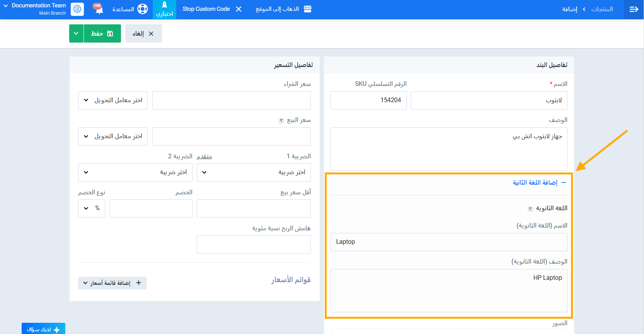Click the سعر البيع help question icon
Viewport: 644px width, 334px height.
coord(281,121)
